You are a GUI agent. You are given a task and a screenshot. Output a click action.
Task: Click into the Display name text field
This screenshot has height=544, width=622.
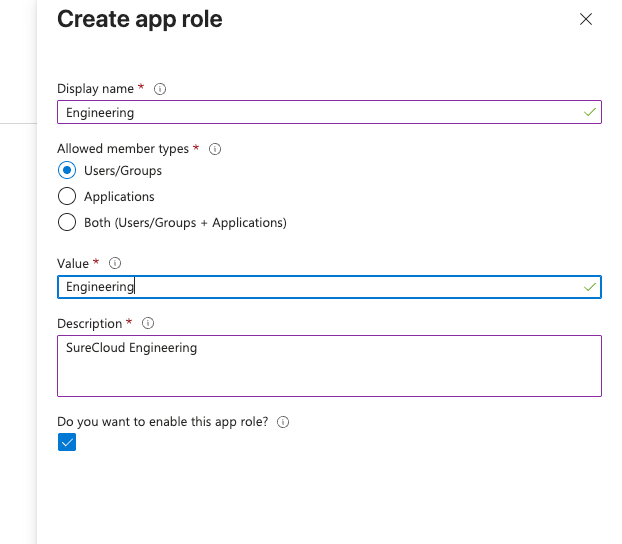(320, 113)
